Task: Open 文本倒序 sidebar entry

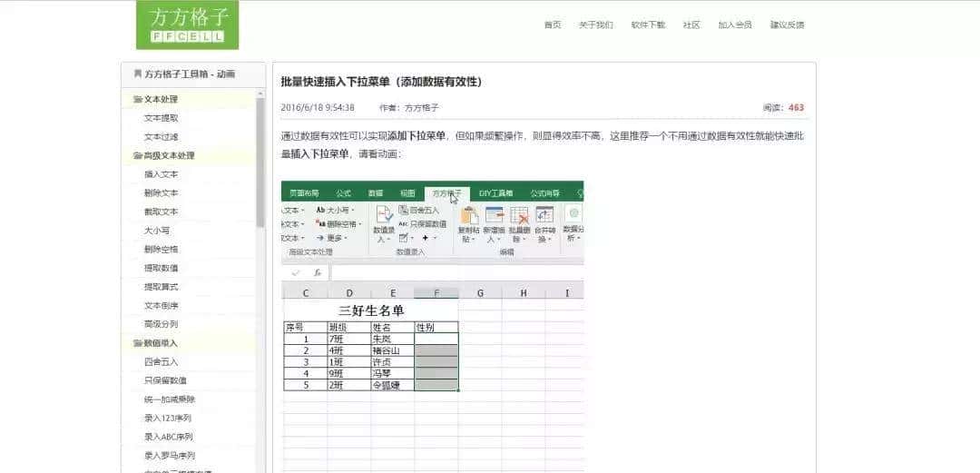Action: click(162, 306)
